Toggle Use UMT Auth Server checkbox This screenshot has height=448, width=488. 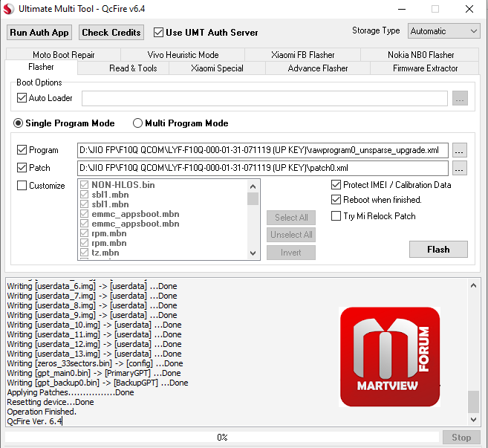point(158,33)
